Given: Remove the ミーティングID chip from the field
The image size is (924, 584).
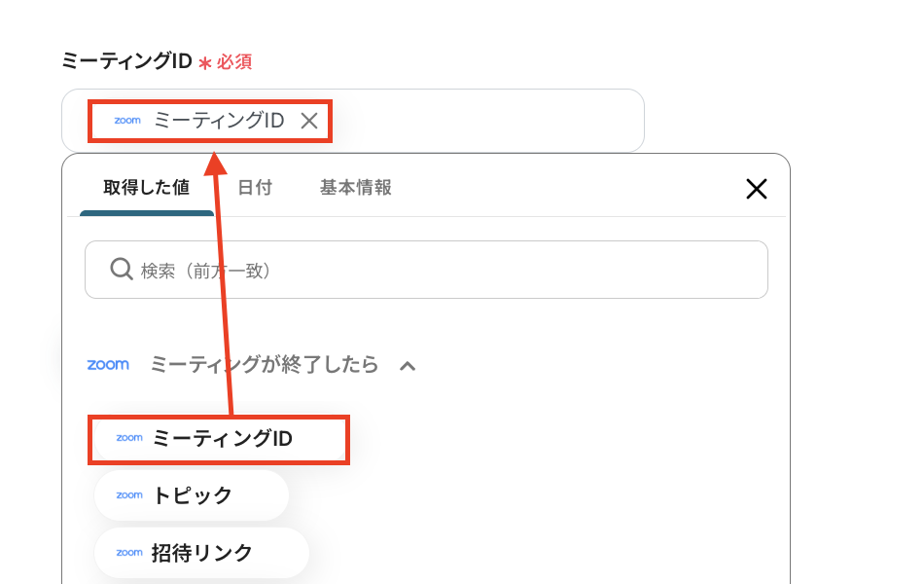Looking at the screenshot, I should [309, 121].
